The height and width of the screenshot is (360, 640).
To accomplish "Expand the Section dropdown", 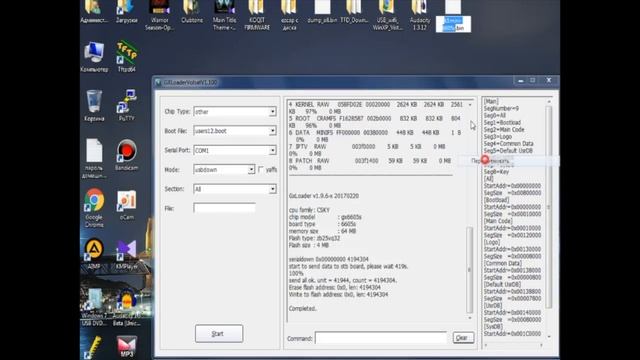I will [272, 189].
